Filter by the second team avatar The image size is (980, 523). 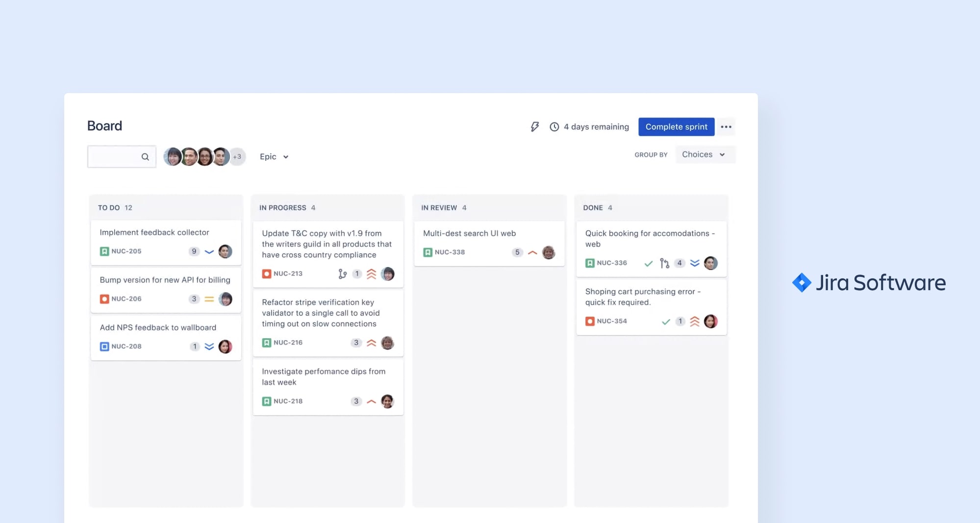click(x=189, y=157)
